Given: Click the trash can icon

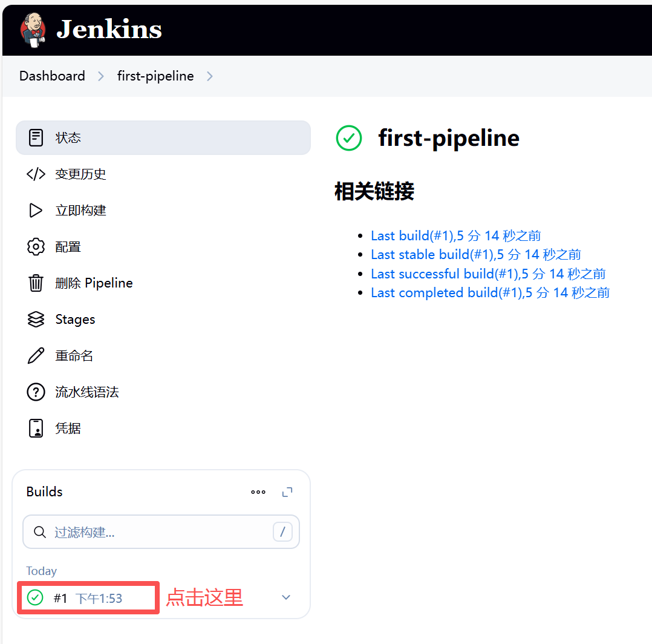Looking at the screenshot, I should [36, 283].
